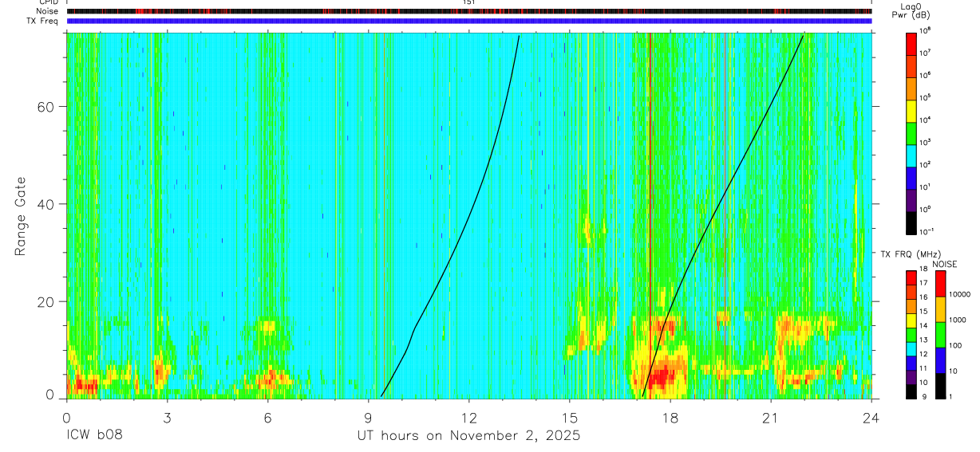Click the 'Range Gate' y-axis title
This screenshot has width=980, height=452.
coord(20,216)
